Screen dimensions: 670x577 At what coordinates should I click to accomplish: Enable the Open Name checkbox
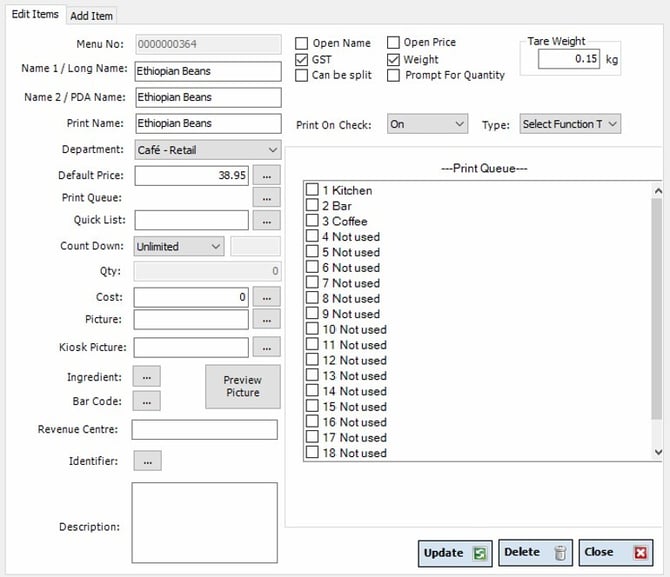click(302, 43)
